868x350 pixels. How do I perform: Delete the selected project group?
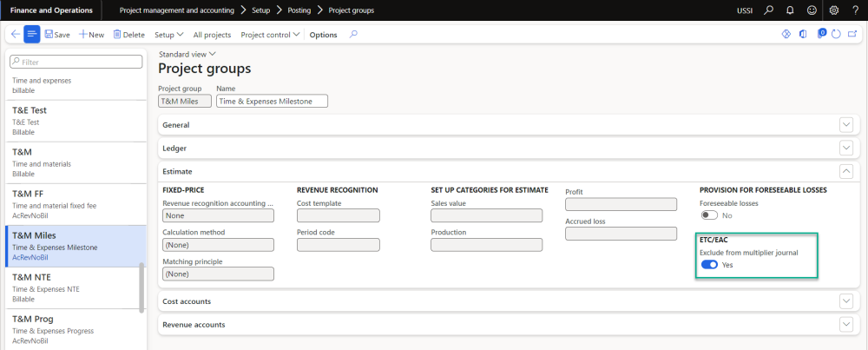[129, 35]
